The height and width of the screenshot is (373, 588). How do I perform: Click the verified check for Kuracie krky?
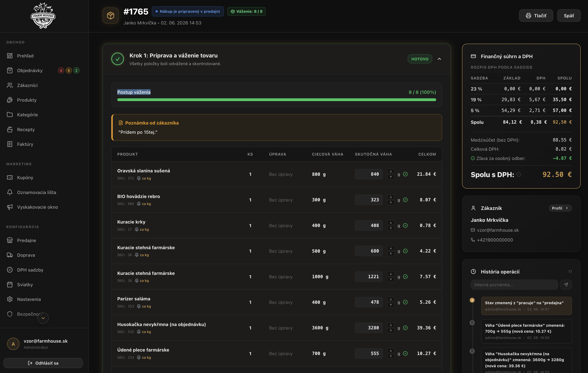coord(405,226)
